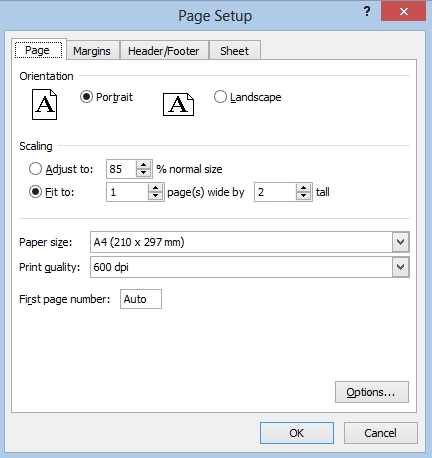Choose the Adjust to scaling option
The image size is (432, 458).
pos(35,169)
